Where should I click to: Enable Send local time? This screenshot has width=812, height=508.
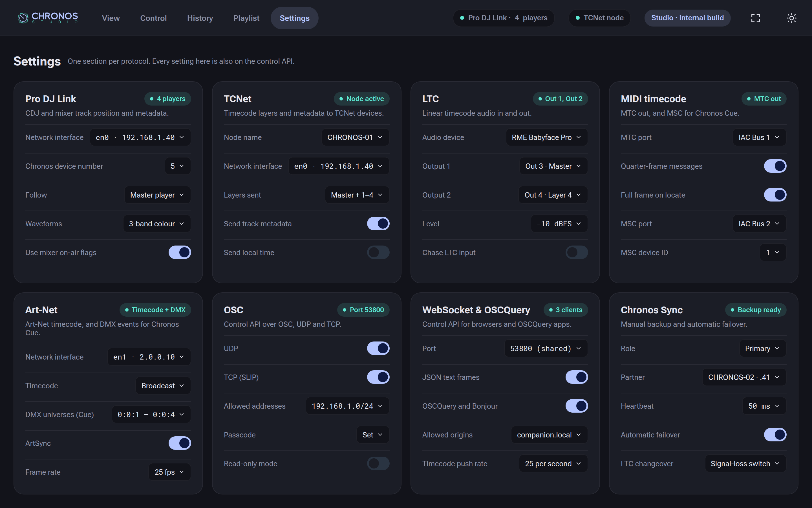378,252
